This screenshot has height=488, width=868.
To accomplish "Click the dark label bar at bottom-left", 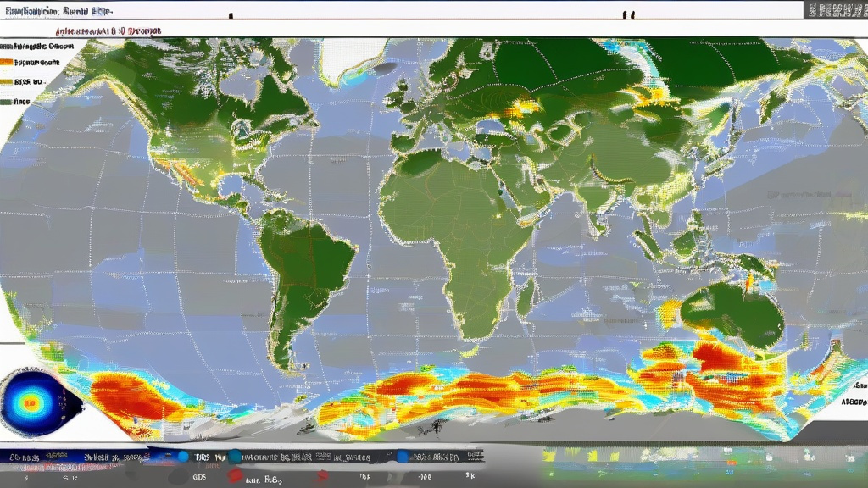I will (x=76, y=457).
